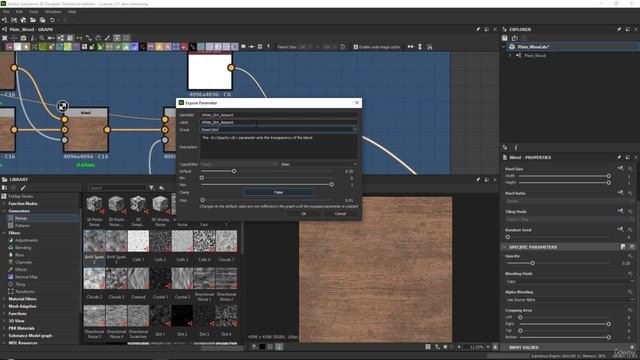
Task: Expand the Plain_Wood graph in Explorer
Action: 510,55
